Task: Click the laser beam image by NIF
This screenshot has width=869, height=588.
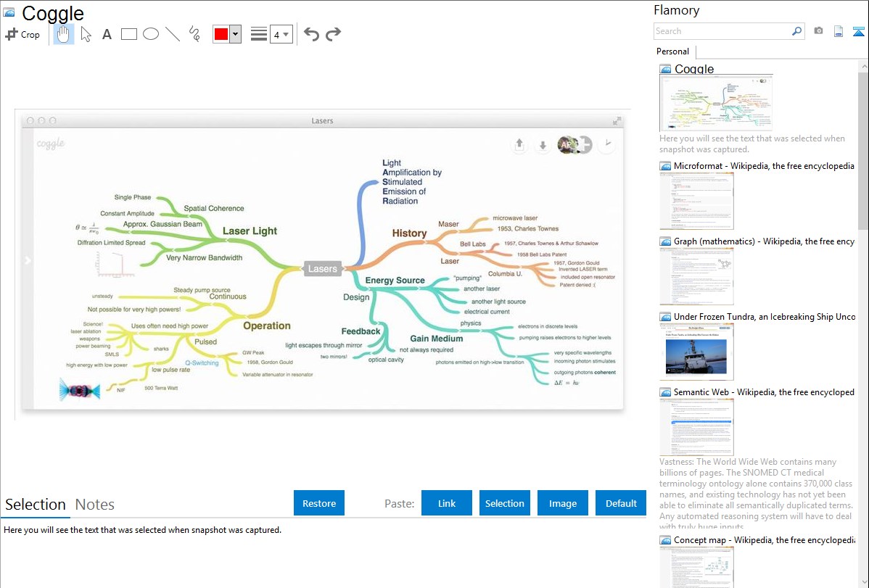Action: 79,391
